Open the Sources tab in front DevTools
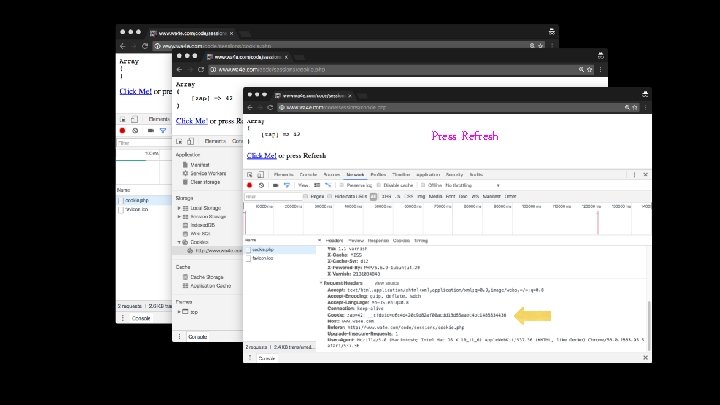The width and height of the screenshot is (720, 405). pos(332,175)
